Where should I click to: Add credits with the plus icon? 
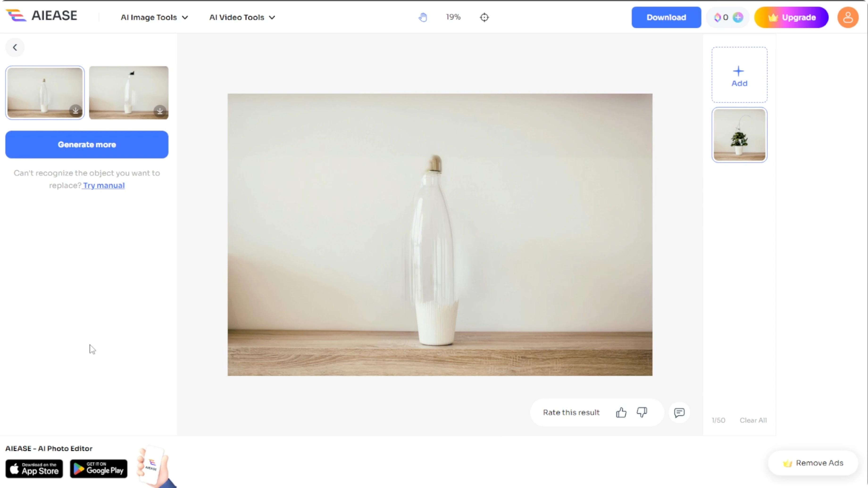tap(738, 17)
